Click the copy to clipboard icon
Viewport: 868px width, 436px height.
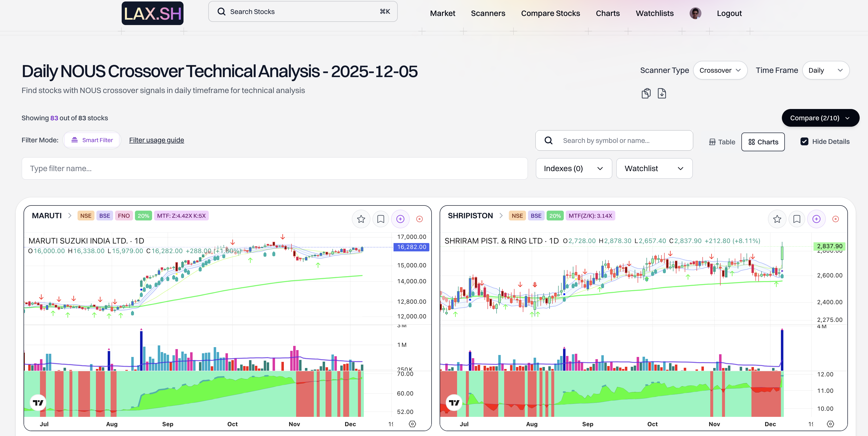pos(646,93)
